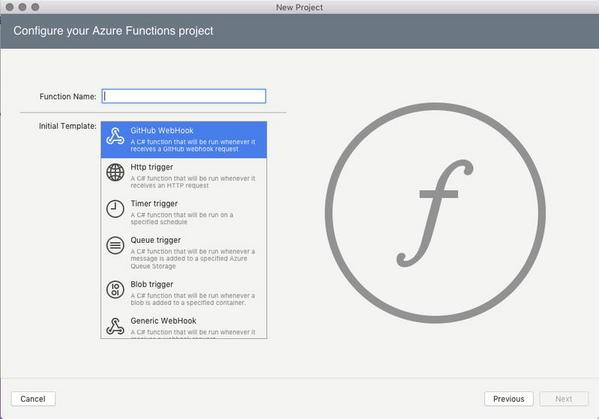Click the Cancel button
Image resolution: width=599 pixels, height=419 pixels.
[x=33, y=399]
